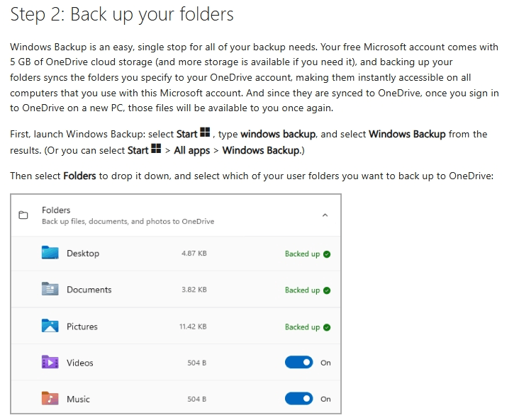Click the Desktop folder name

click(x=83, y=254)
